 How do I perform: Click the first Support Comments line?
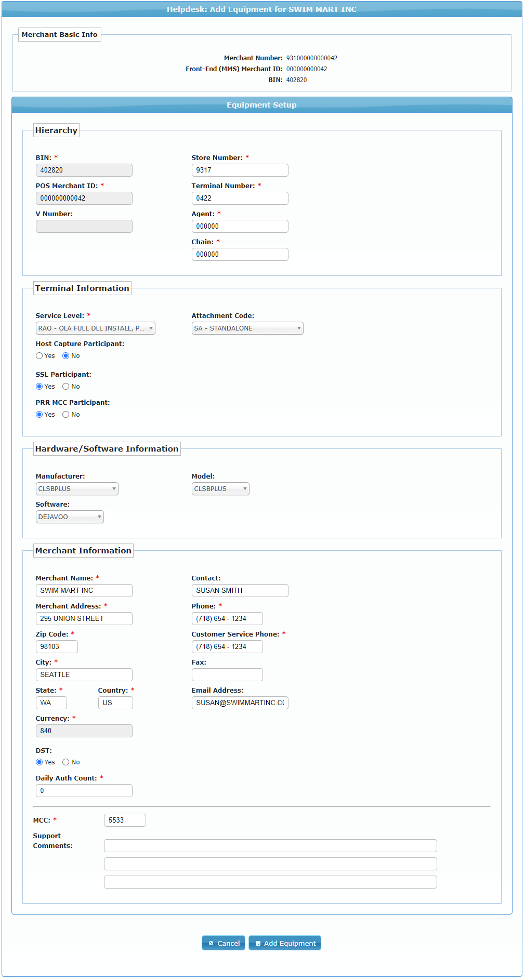coord(270,846)
